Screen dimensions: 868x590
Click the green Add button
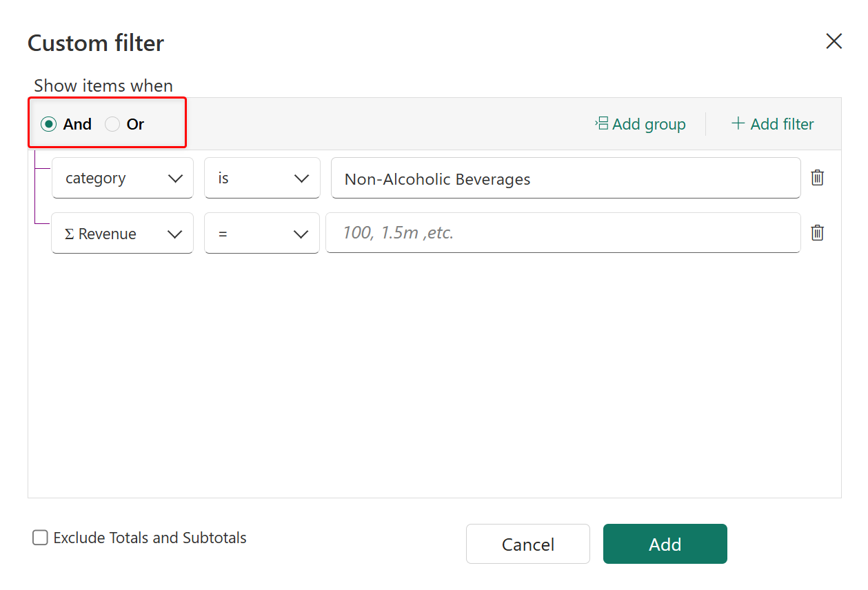click(665, 544)
